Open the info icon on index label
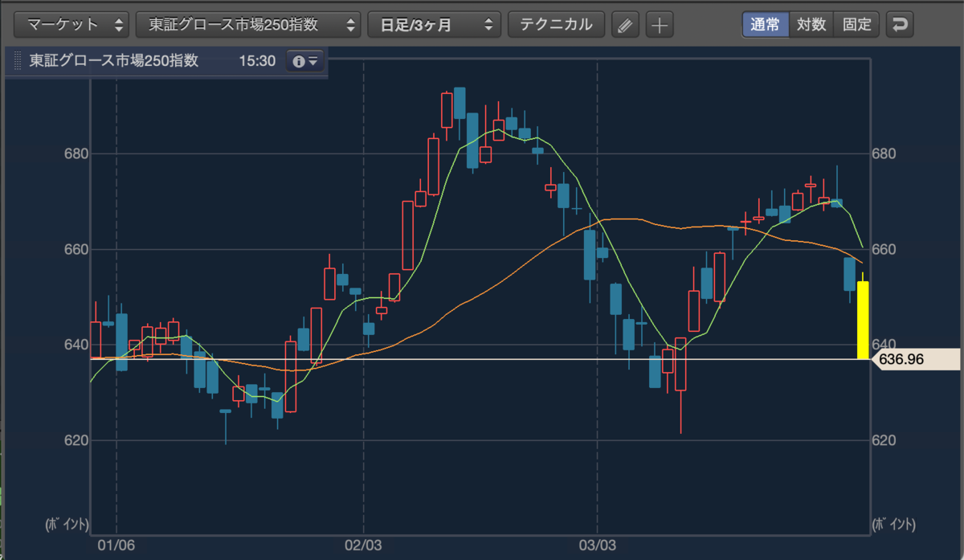The height and width of the screenshot is (560, 964). click(x=305, y=61)
